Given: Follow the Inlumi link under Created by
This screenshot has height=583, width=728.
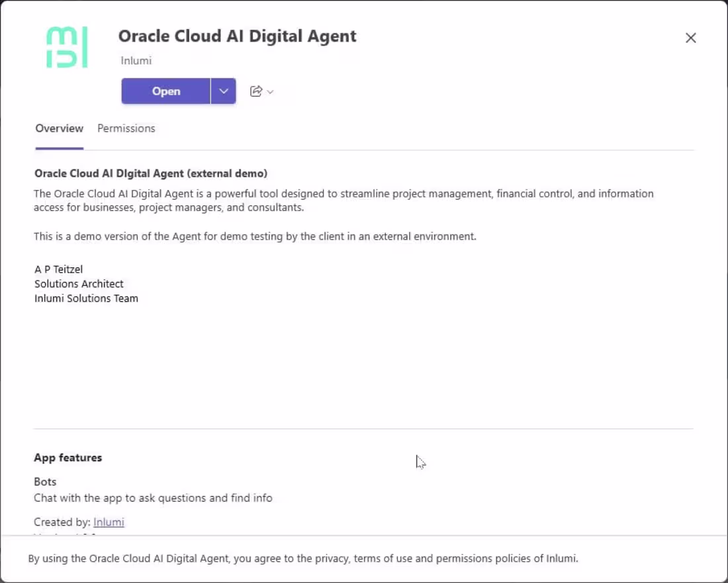Looking at the screenshot, I should tap(109, 521).
